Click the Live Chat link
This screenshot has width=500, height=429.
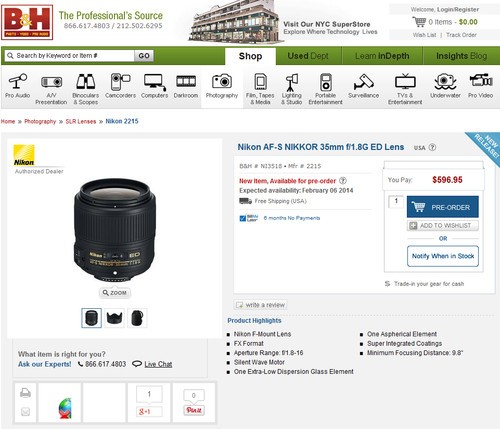[158, 364]
